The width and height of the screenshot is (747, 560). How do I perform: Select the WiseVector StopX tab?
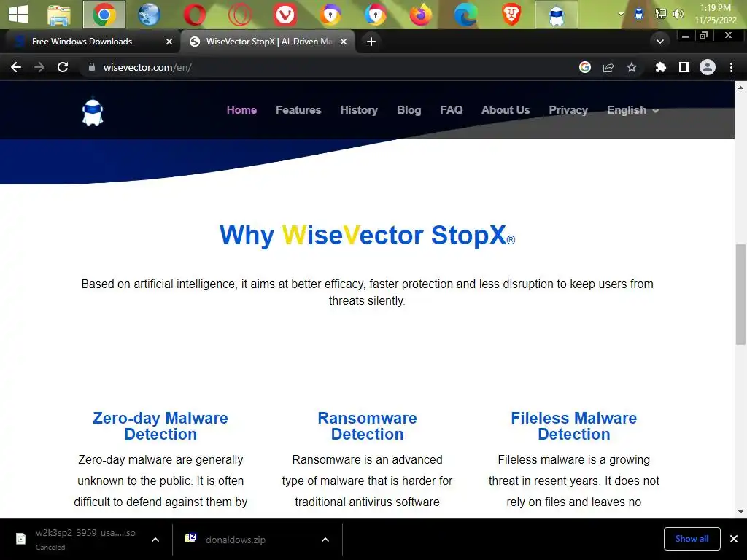click(268, 42)
